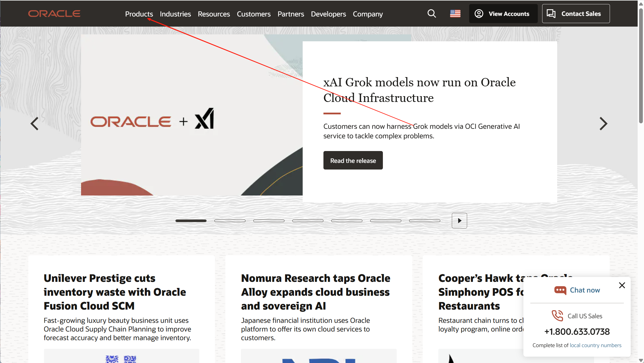Image resolution: width=644 pixels, height=363 pixels.
Task: Open the Customers menu
Action: (254, 14)
